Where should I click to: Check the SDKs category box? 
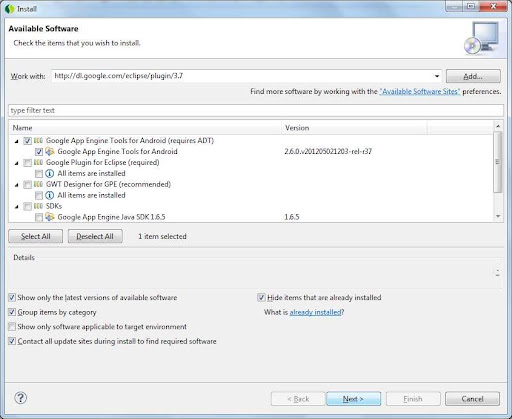click(x=27, y=207)
